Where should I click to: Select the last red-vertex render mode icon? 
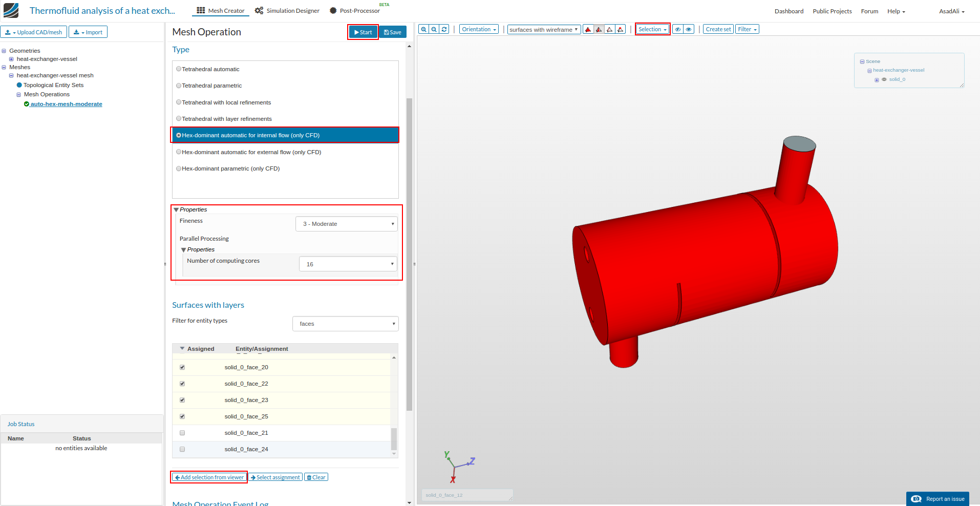point(621,29)
